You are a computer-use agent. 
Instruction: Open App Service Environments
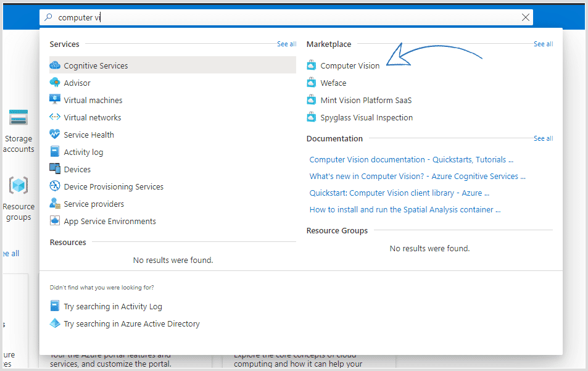point(109,222)
